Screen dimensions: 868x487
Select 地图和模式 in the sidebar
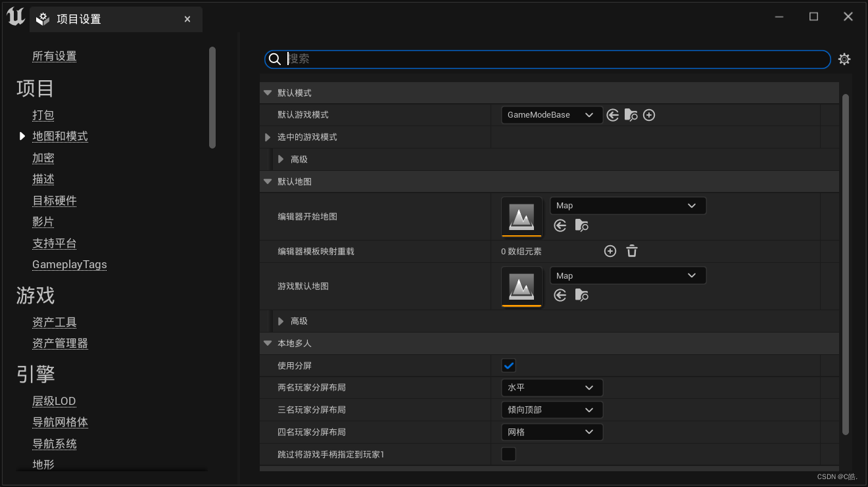[x=60, y=136]
